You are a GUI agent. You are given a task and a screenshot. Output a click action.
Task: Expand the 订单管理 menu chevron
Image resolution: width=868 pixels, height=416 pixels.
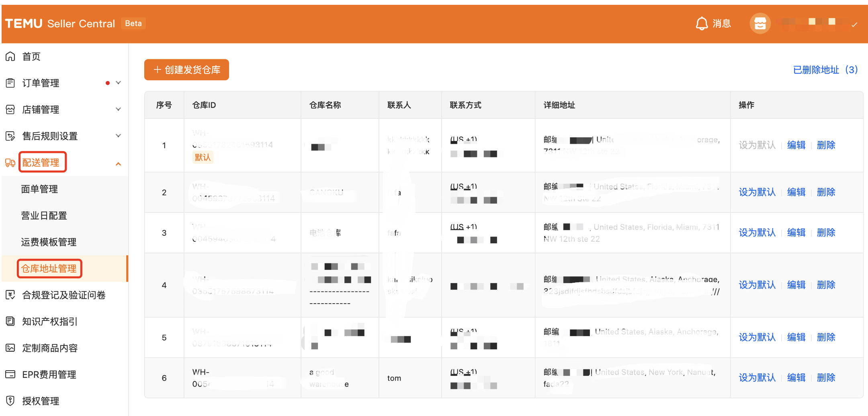click(x=118, y=83)
